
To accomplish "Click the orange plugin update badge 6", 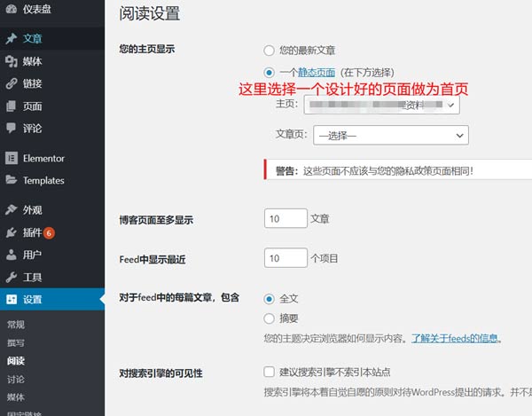I will 49,233.
